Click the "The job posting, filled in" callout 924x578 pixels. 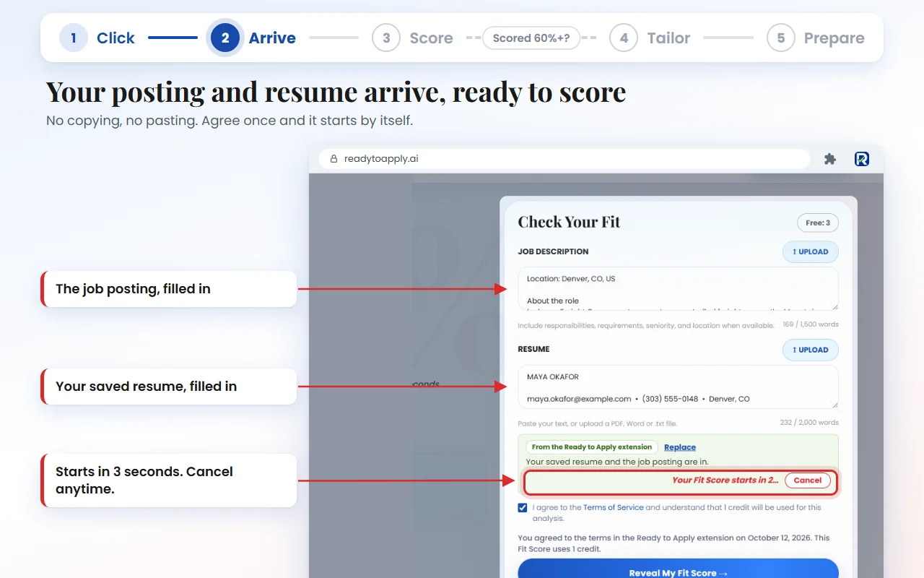(x=169, y=289)
